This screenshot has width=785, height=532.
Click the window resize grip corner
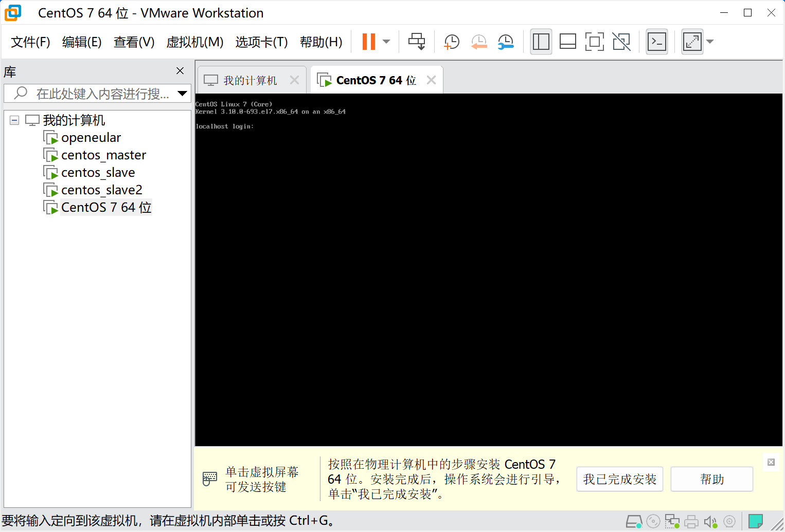click(x=777, y=524)
